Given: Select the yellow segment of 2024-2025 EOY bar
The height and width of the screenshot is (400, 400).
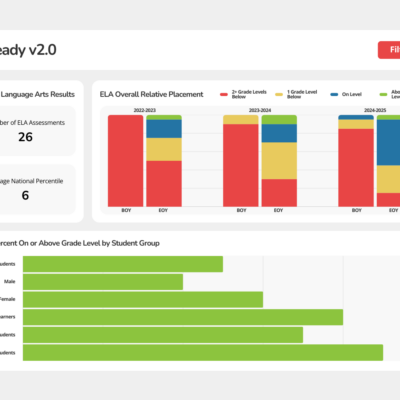Looking at the screenshot, I should (x=388, y=179).
